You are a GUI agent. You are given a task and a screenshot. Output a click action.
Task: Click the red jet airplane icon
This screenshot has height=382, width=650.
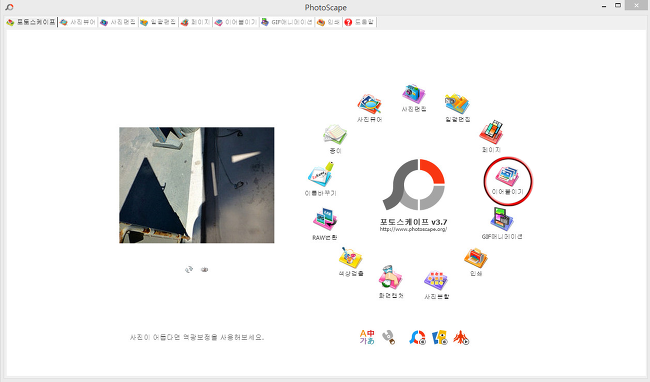point(461,338)
